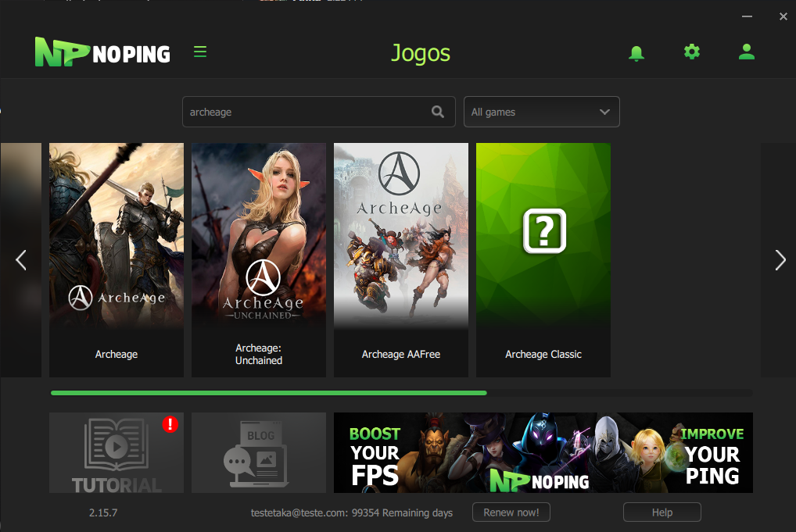The height and width of the screenshot is (532, 796).
Task: Open the Blog tile
Action: (259, 452)
